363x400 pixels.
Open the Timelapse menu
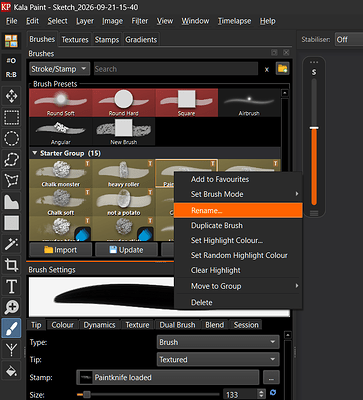pos(234,21)
